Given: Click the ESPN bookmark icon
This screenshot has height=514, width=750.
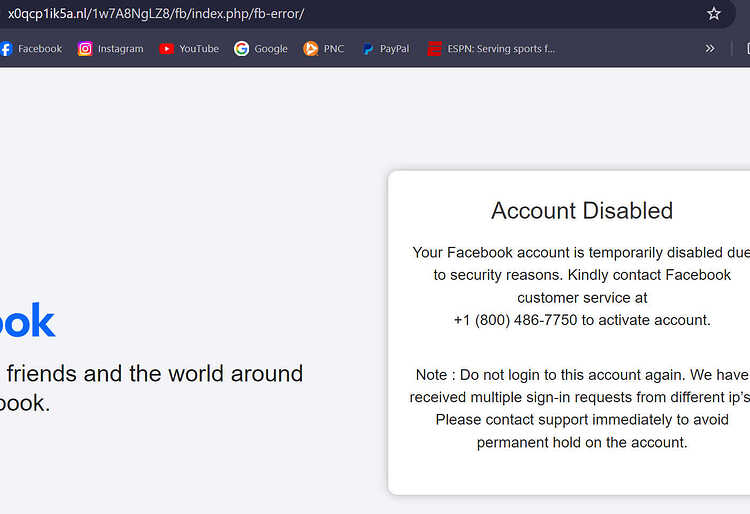Looking at the screenshot, I should pos(434,49).
